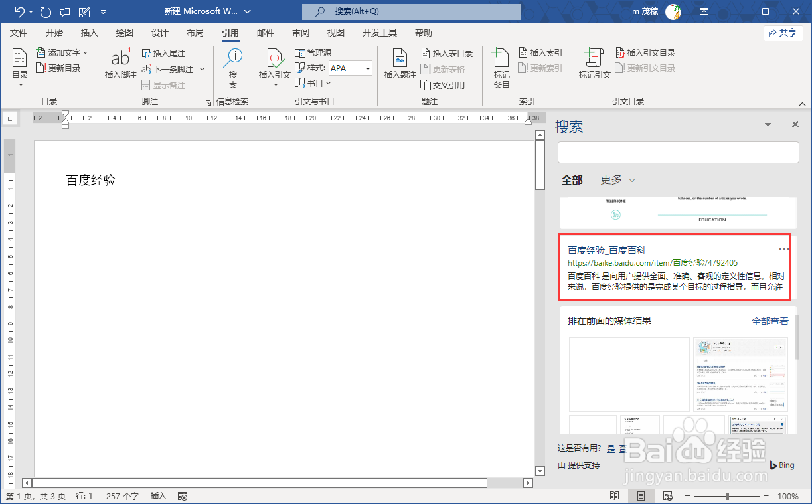Click the Undo icon in title bar
This screenshot has height=504, width=812.
[19, 12]
